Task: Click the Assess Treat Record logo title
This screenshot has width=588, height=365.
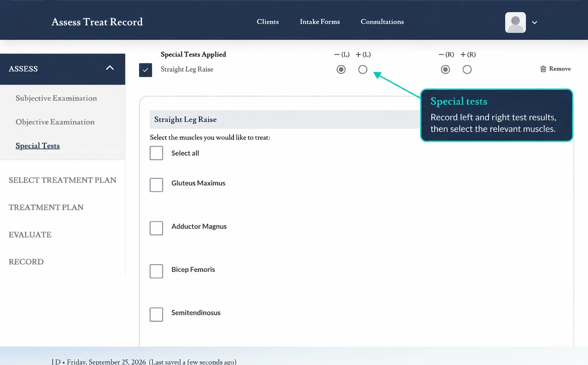Action: pos(97,22)
